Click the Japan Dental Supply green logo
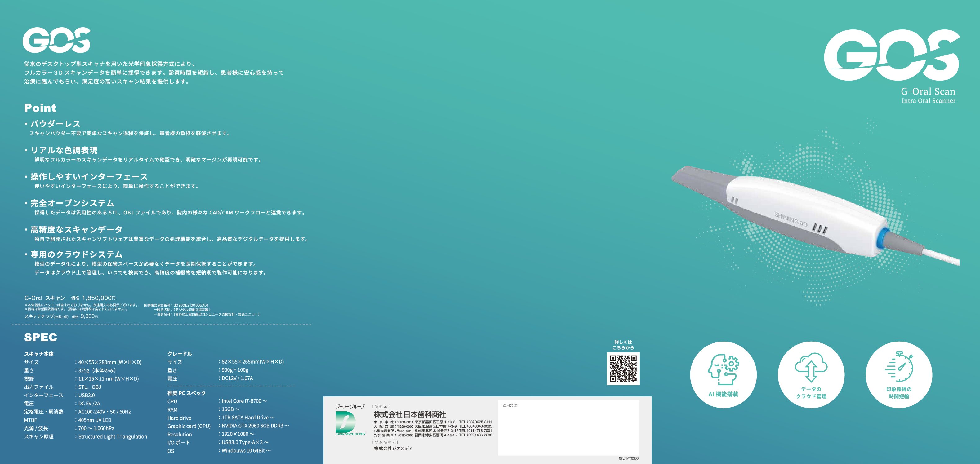Viewport: 980px width, 464px height. pos(350,423)
